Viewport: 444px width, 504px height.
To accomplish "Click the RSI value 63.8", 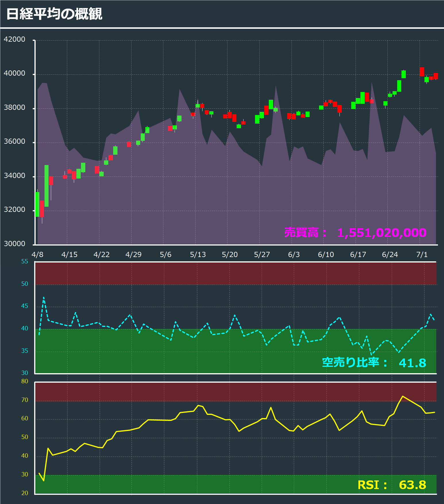I will point(412,485).
